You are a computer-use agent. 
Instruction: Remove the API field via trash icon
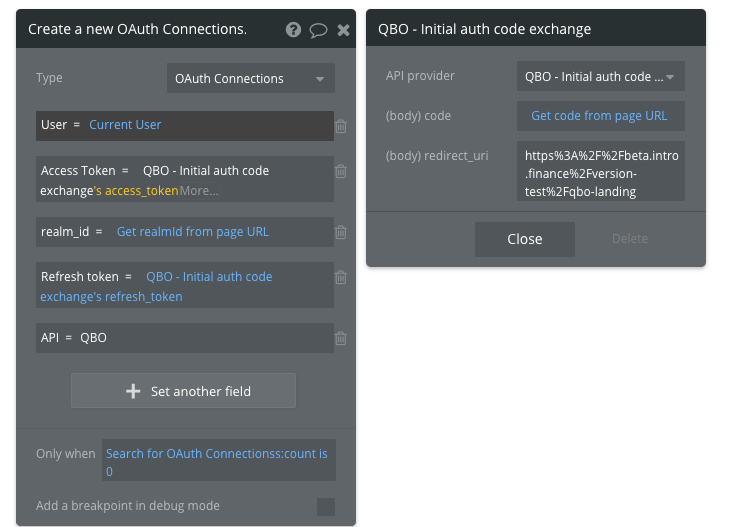click(341, 338)
